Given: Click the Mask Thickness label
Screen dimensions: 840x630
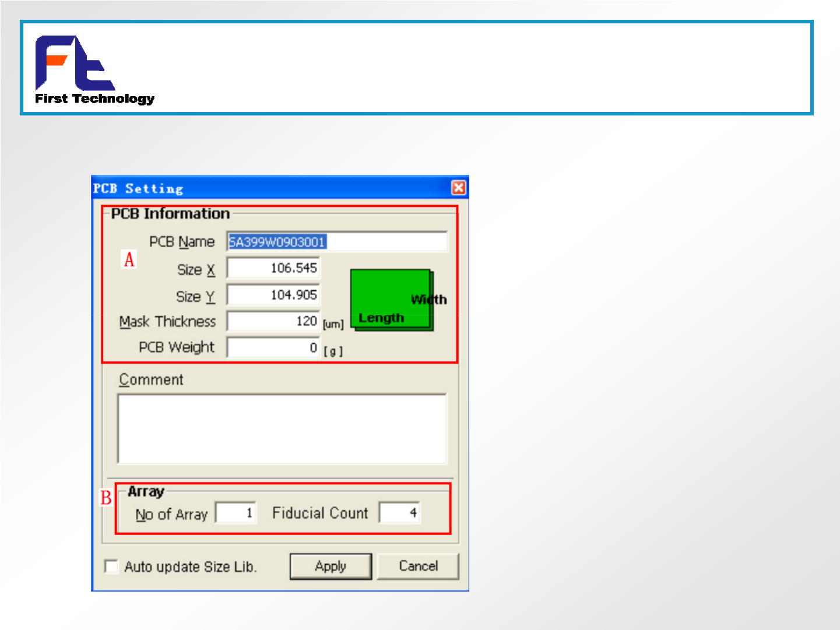Looking at the screenshot, I should (x=167, y=322).
